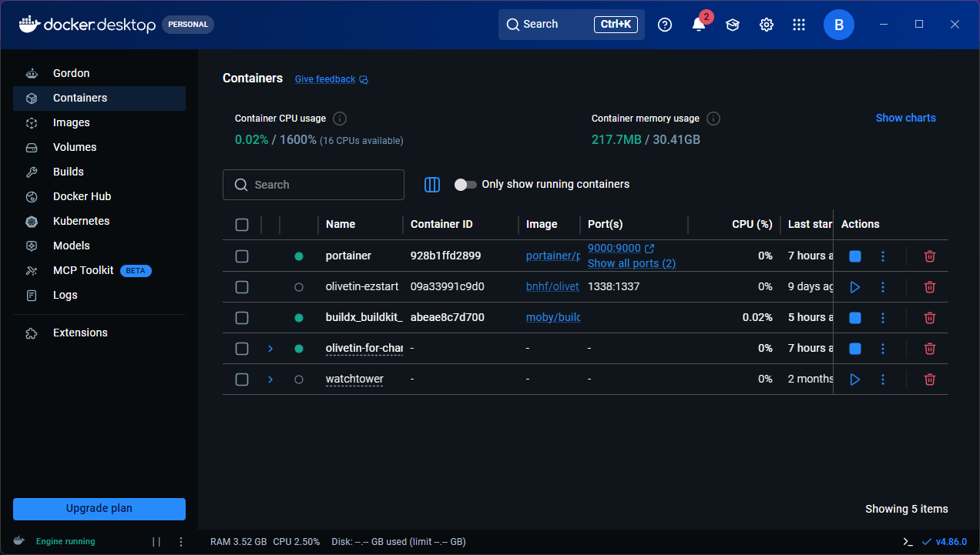Click Show all ports (2) link
The height and width of the screenshot is (555, 980).
[632, 263]
